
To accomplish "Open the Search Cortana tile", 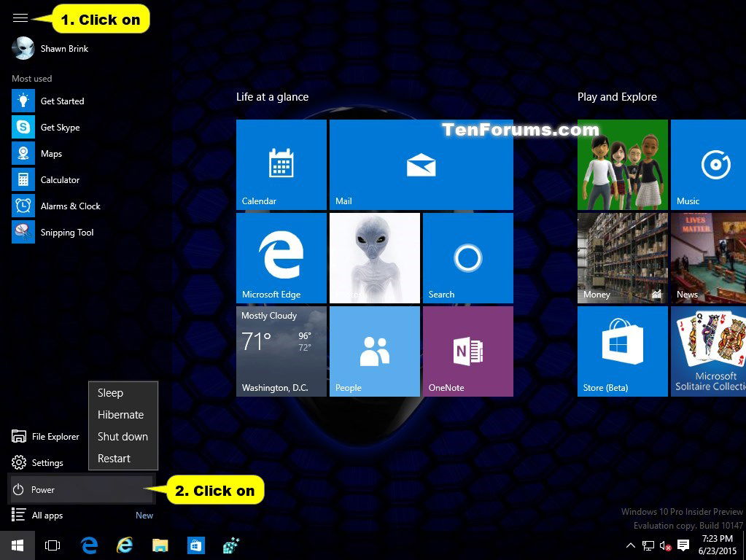I will pos(467,258).
